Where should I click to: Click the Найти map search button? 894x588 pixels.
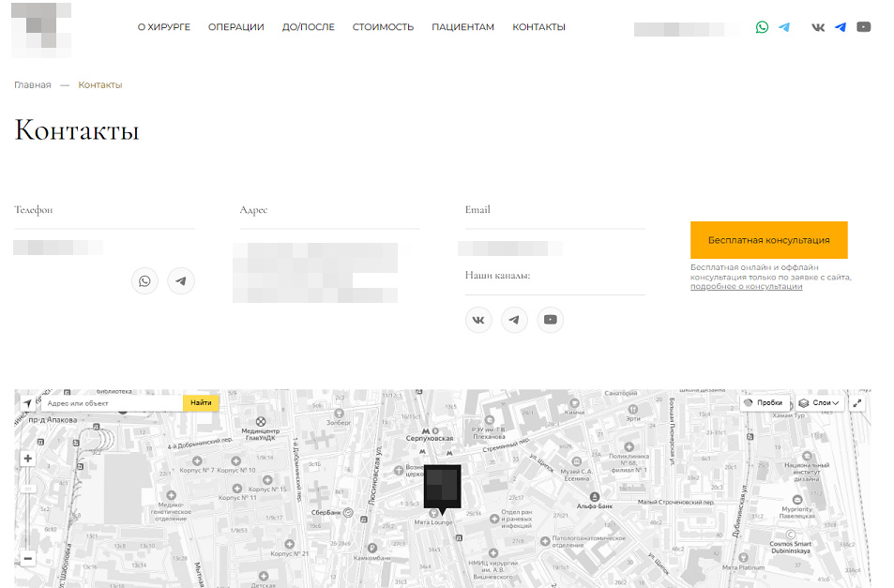(x=201, y=403)
